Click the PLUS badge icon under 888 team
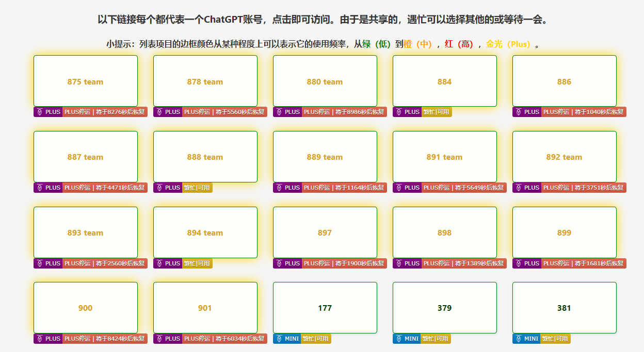This screenshot has height=352, width=644. pyautogui.click(x=158, y=188)
